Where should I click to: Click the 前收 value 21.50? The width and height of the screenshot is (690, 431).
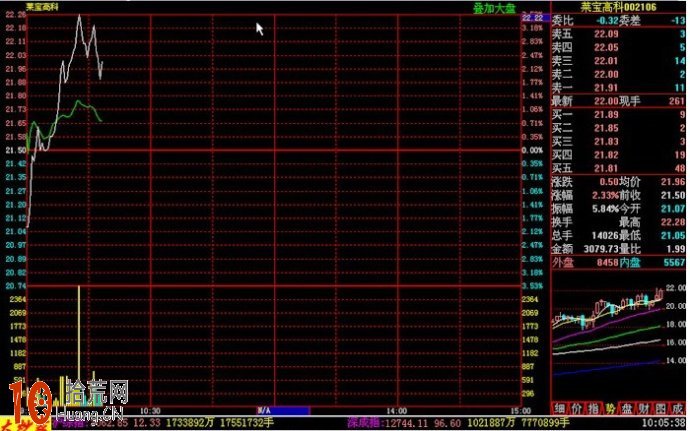(673, 195)
